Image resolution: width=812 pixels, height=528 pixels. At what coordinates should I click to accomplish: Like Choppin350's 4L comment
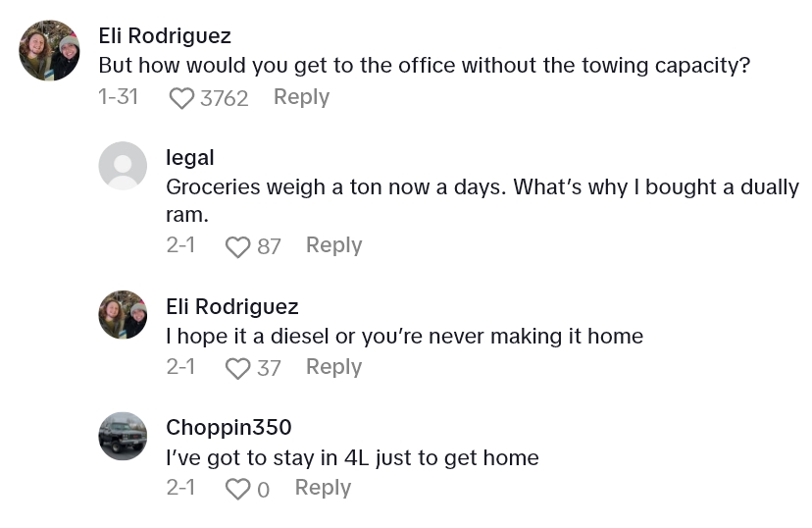[x=238, y=489]
